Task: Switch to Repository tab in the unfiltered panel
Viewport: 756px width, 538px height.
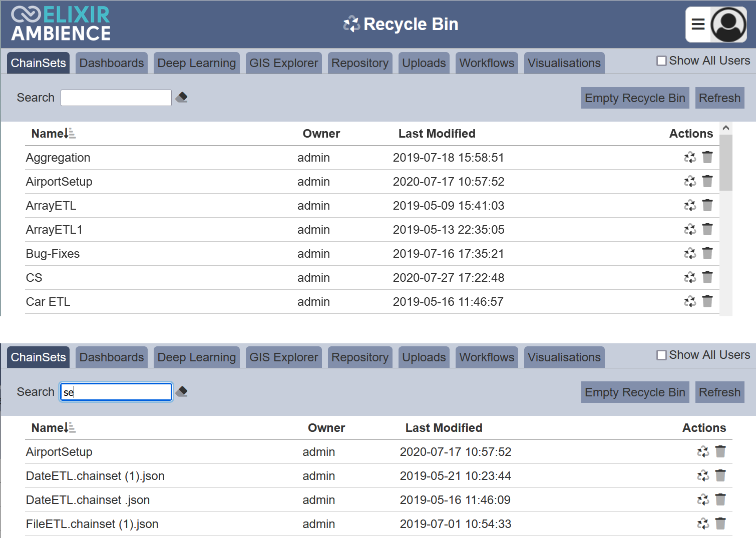Action: (x=360, y=63)
